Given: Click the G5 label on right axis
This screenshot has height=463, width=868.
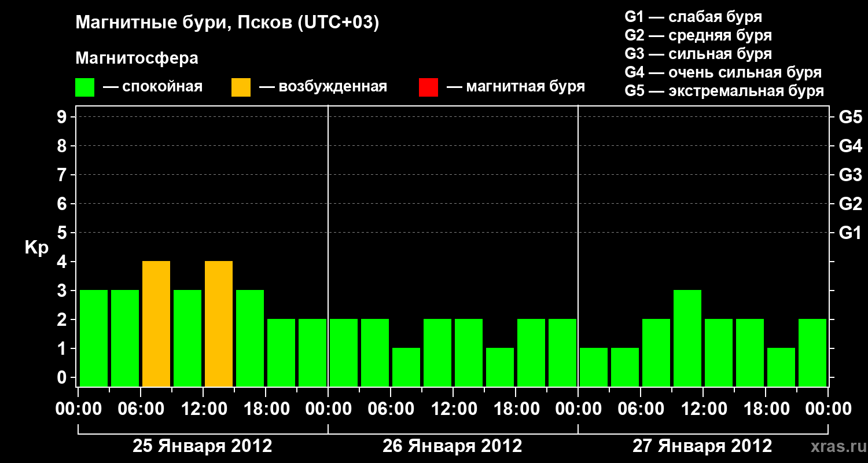Looking at the screenshot, I should pos(850,117).
